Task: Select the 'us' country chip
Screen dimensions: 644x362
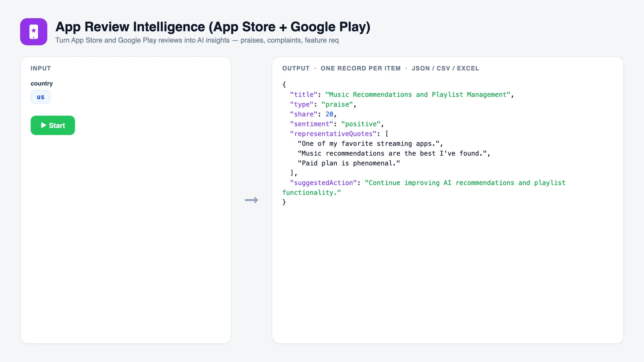Action: tap(40, 97)
